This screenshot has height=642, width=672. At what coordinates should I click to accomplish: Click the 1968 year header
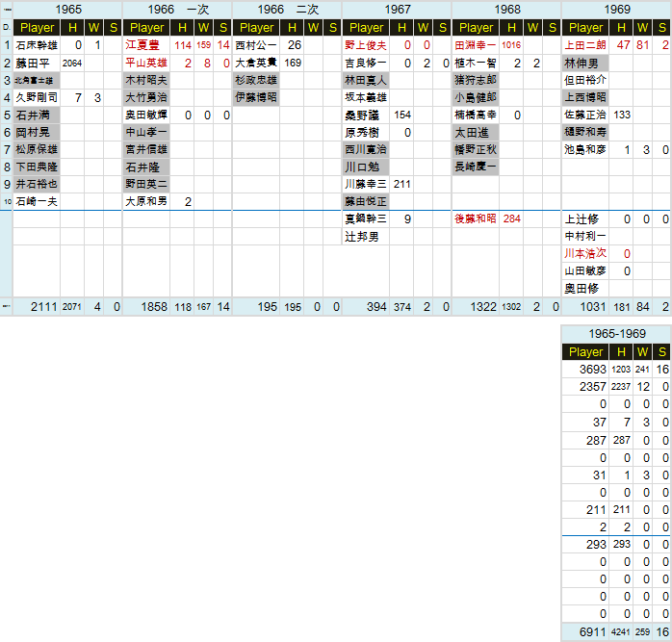506,10
